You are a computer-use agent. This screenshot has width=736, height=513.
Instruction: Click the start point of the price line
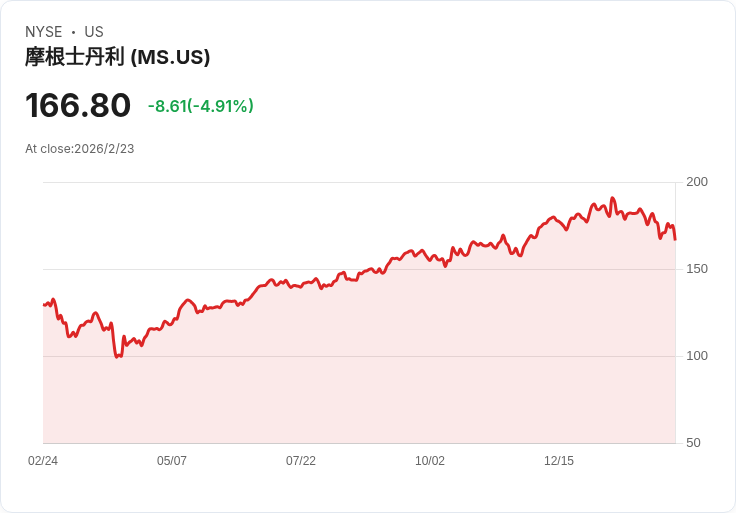pyautogui.click(x=44, y=305)
